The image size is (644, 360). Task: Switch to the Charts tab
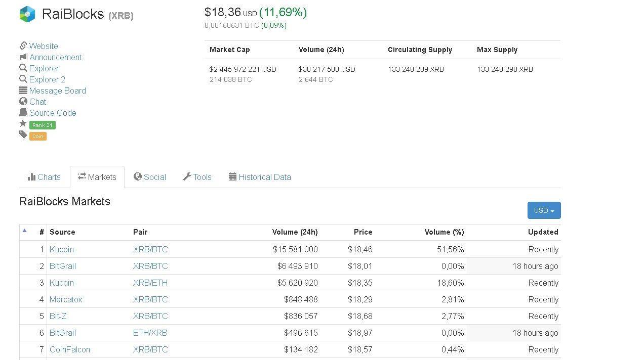[44, 177]
